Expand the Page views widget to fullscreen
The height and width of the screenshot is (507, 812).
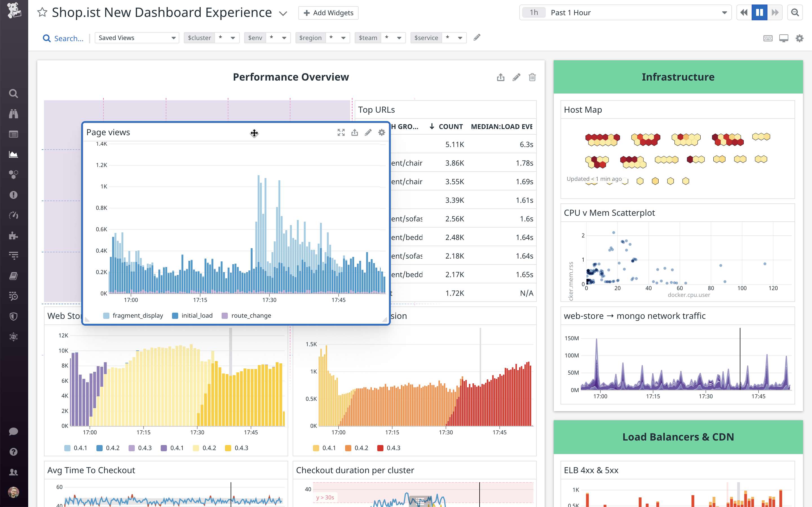(x=341, y=132)
